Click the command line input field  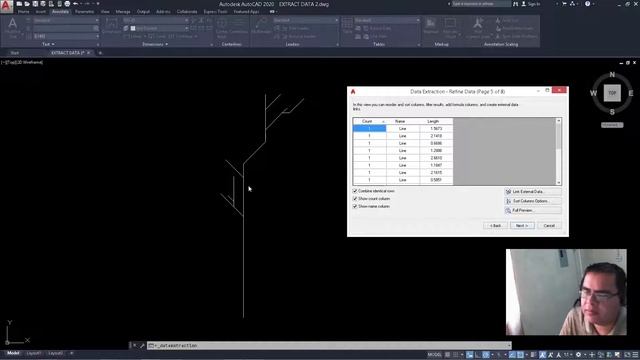[329, 345]
